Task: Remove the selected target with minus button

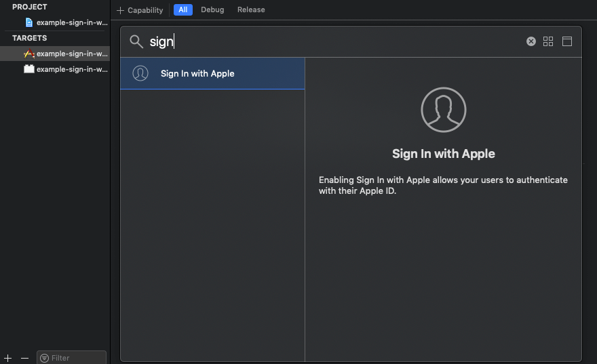Action: (24, 358)
